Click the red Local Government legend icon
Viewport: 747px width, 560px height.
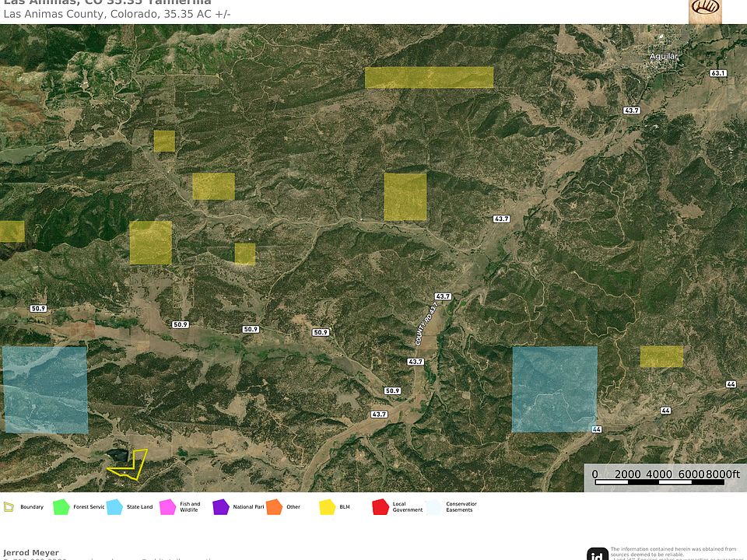(380, 507)
